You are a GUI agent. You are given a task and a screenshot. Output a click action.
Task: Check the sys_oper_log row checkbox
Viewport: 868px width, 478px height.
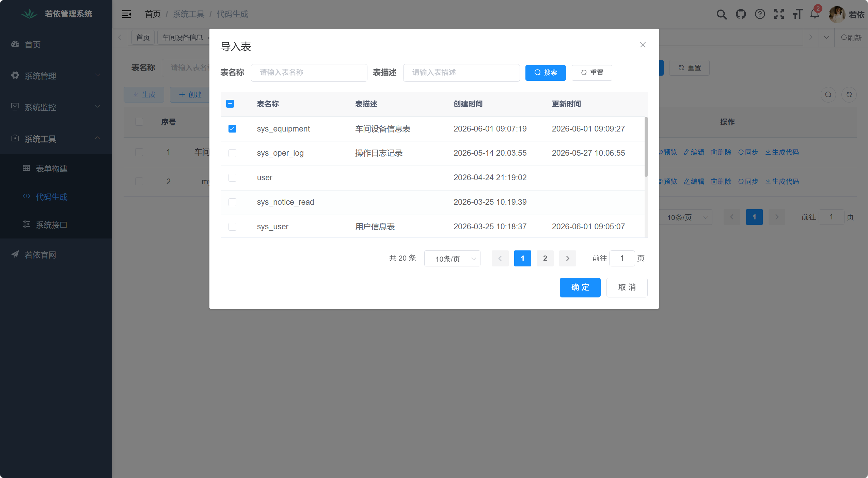[x=232, y=153]
